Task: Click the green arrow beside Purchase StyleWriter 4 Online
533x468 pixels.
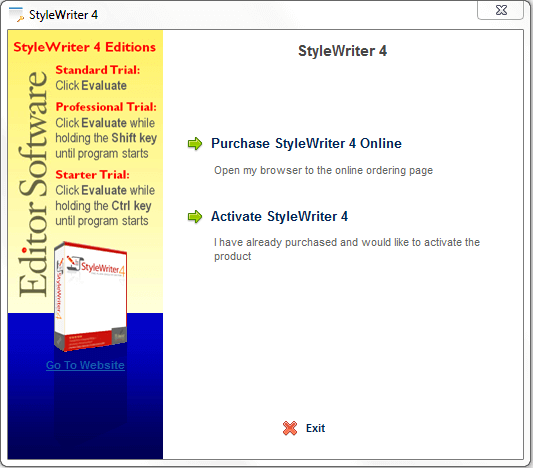Action: pyautogui.click(x=195, y=144)
